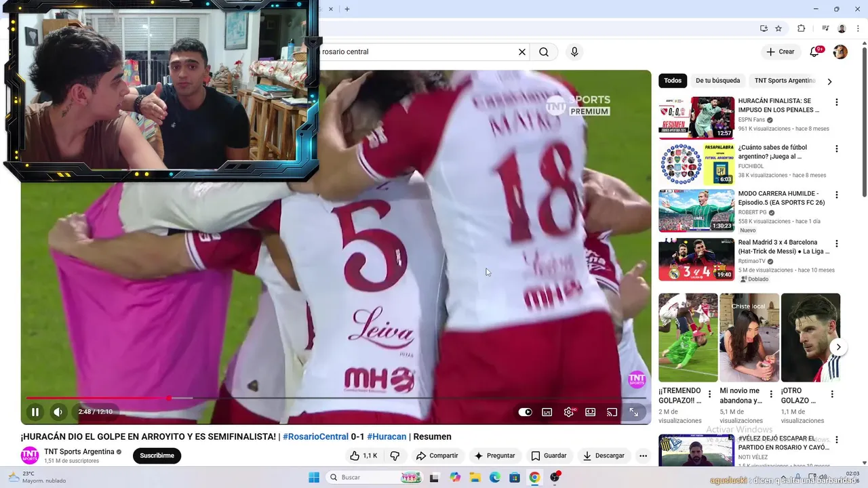Open TNT Sports Argentina channel avatar
Image resolution: width=868 pixels, height=488 pixels.
point(30,455)
